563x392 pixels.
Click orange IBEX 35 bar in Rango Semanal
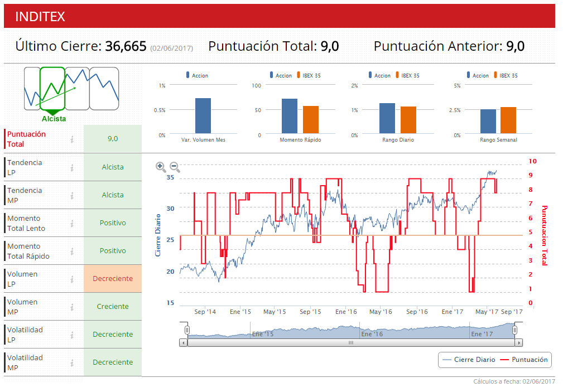pyautogui.click(x=508, y=120)
